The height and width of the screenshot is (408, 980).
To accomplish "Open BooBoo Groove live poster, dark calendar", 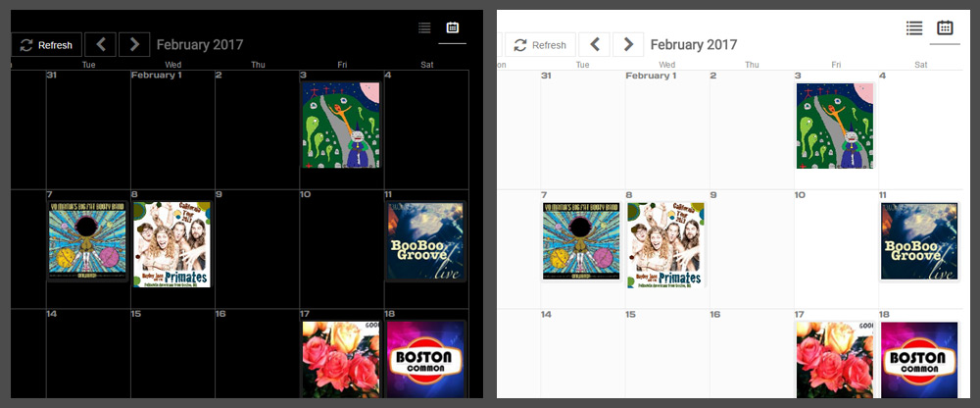I will coord(425,241).
